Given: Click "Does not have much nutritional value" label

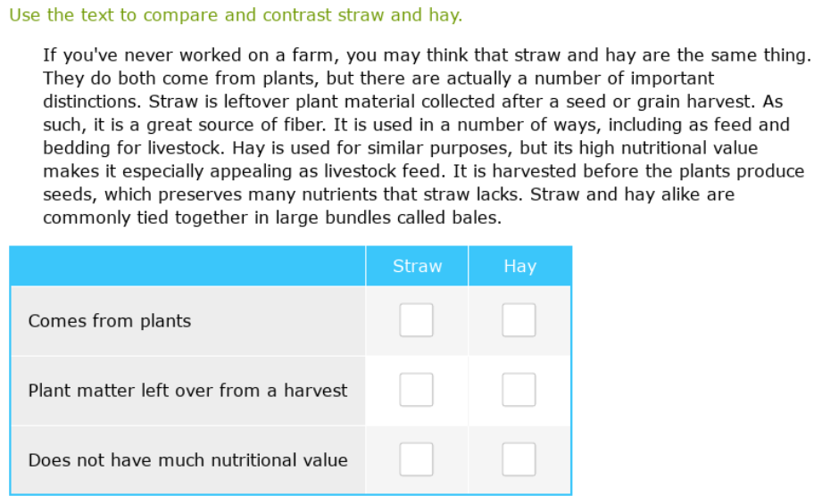Looking at the screenshot, I should pyautogui.click(x=187, y=460).
